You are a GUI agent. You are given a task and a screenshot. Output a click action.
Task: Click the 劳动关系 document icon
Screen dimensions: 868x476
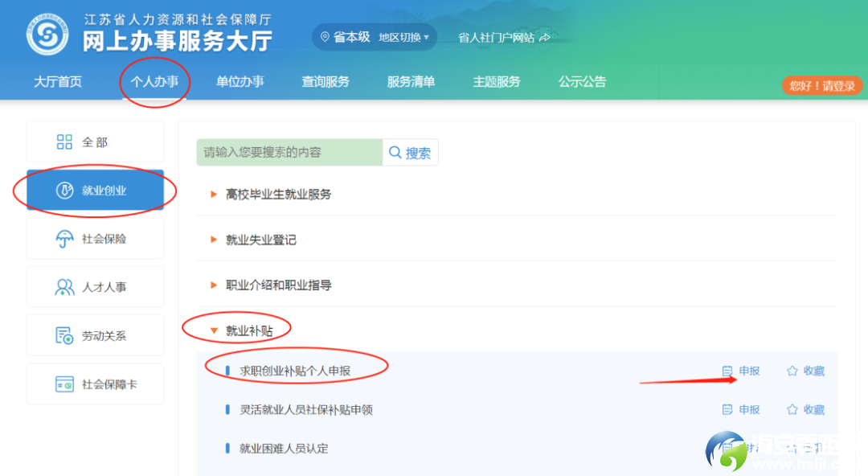tap(64, 335)
